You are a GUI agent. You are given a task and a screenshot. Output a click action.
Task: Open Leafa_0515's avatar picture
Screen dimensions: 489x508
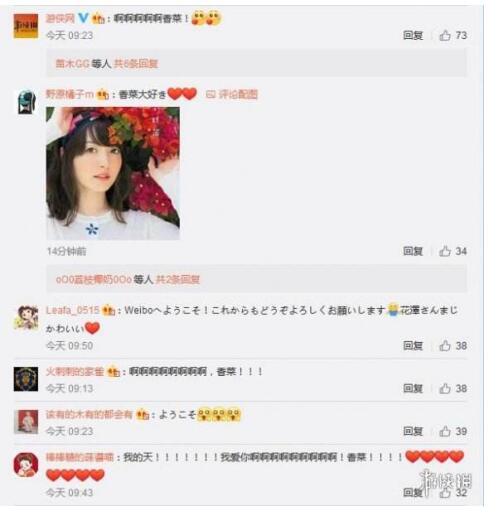26,317
